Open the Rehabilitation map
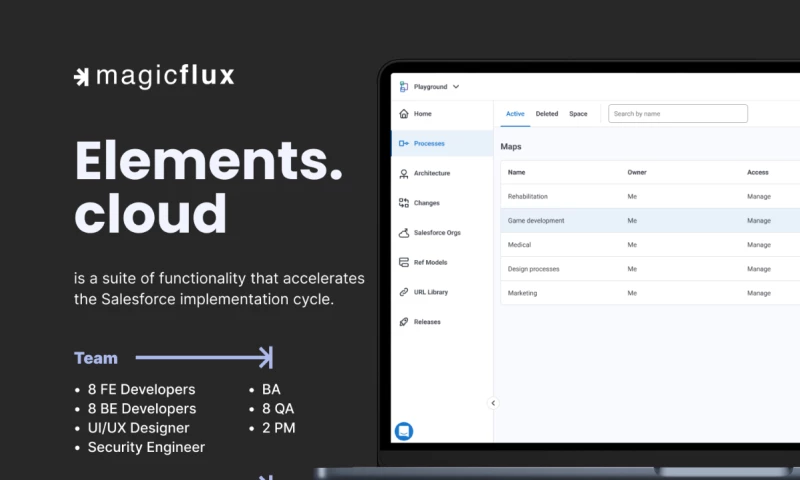This screenshot has height=480, width=800. (x=528, y=196)
